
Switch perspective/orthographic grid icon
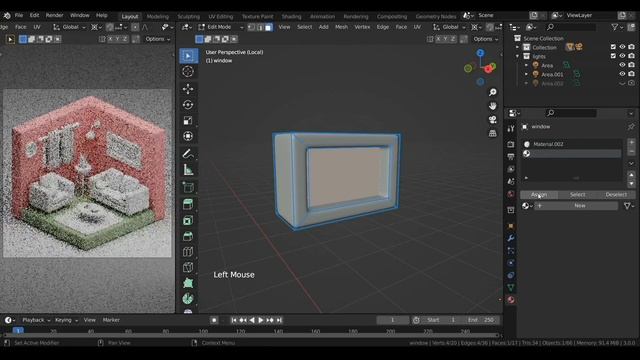point(493,133)
